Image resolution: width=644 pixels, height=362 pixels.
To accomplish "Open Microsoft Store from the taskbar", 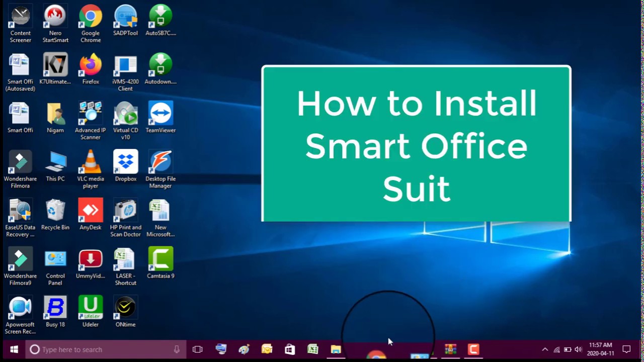I will (290, 349).
